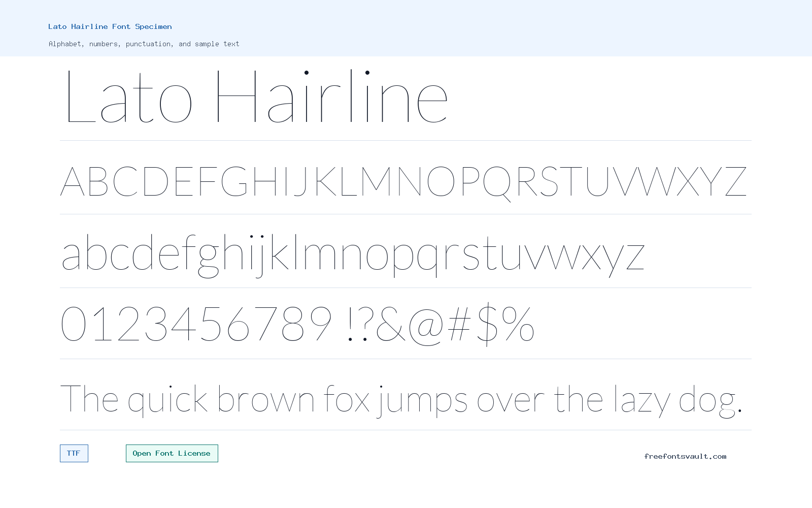The height and width of the screenshot is (508, 812).
Task: Open the Open Font License badge
Action: (172, 453)
